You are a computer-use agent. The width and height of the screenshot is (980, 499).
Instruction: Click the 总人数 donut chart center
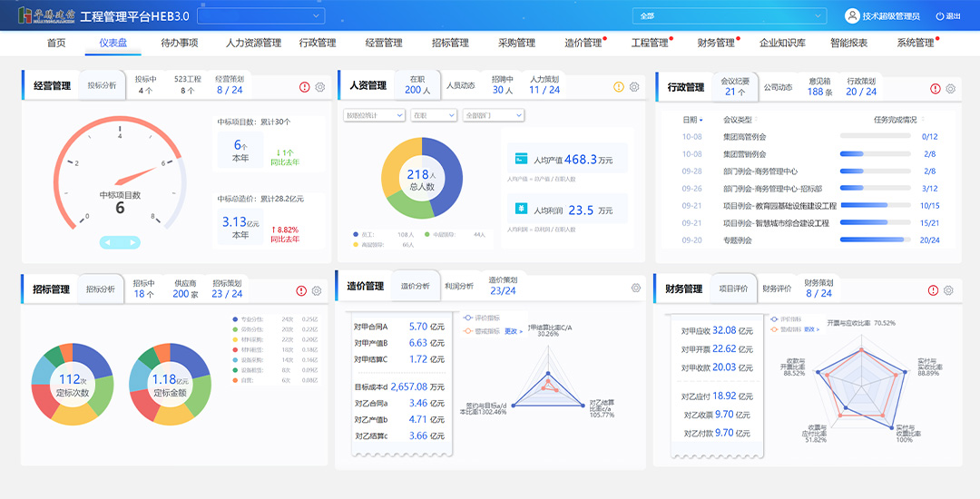(x=422, y=178)
